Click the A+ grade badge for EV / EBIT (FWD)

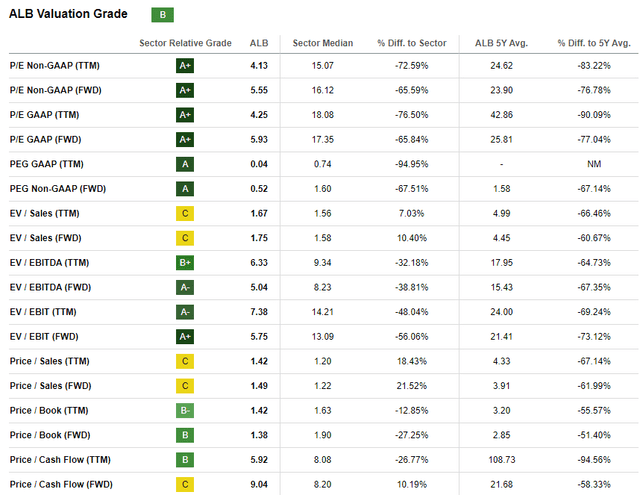click(185, 337)
